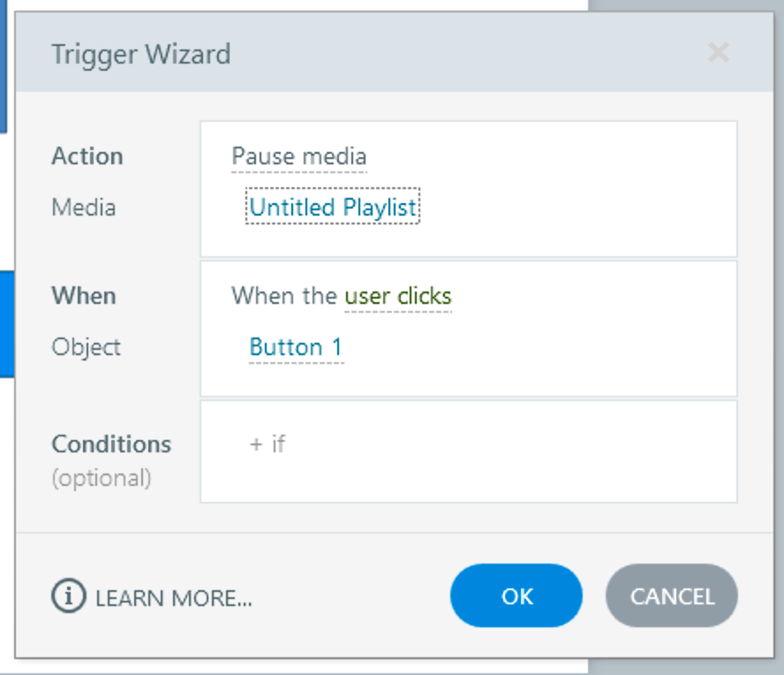Click the Object label

[87, 347]
